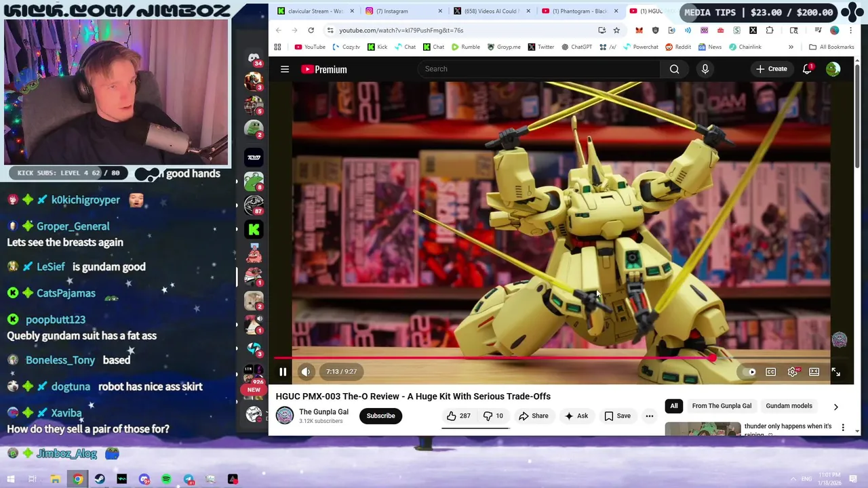Bookmark this page with the star icon
Viewport: 868px width, 488px height.
point(616,30)
